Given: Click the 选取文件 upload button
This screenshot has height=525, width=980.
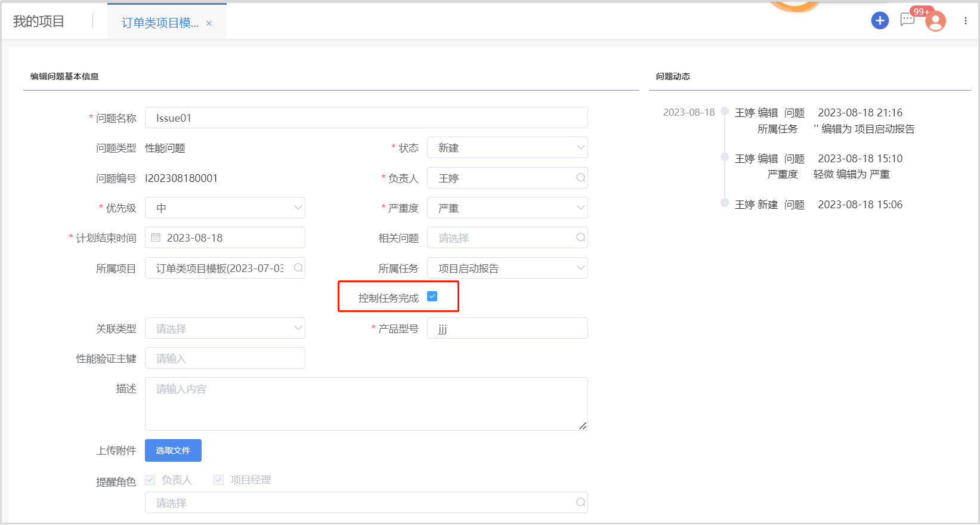Looking at the screenshot, I should click(173, 450).
